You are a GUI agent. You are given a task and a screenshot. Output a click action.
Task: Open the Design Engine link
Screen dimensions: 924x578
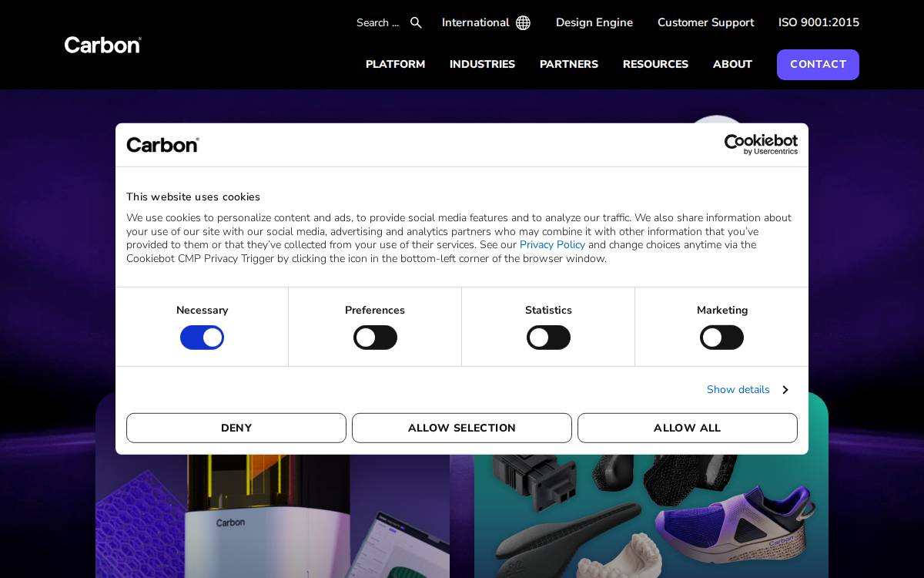click(594, 23)
